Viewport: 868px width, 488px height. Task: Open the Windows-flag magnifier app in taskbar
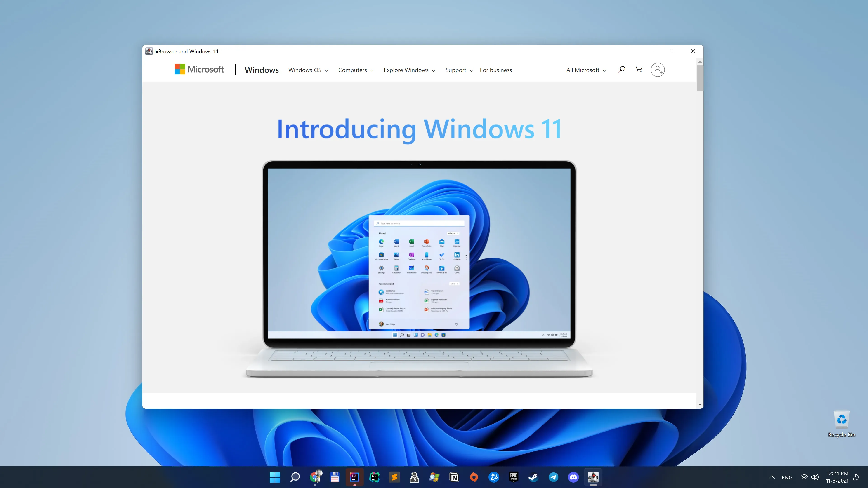click(434, 477)
